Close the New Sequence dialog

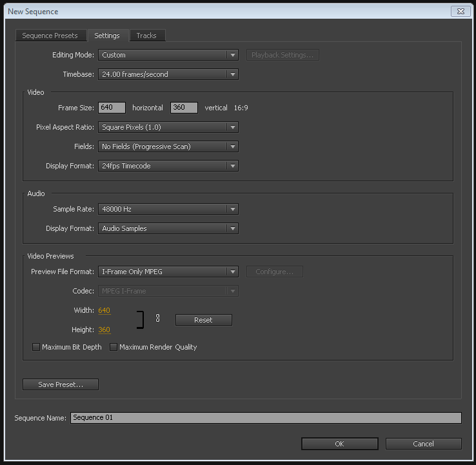pyautogui.click(x=461, y=11)
